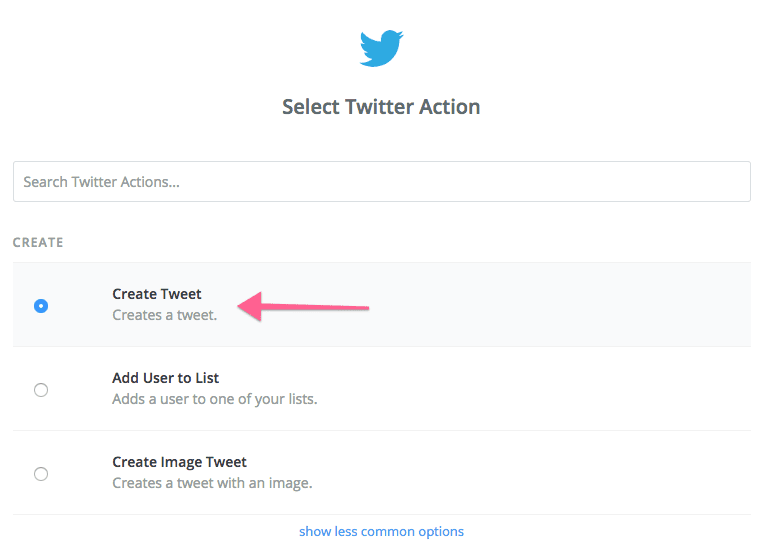The width and height of the screenshot is (765, 552).
Task: Choose the Create Image Tweet option row
Action: pos(382,473)
